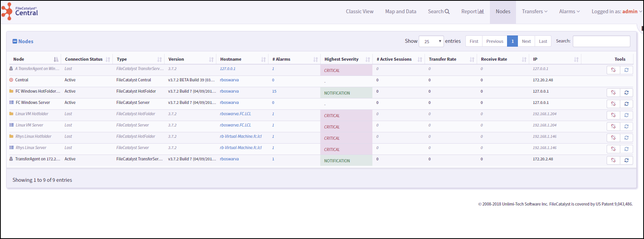Click the red unlink icon for FC Windows HotFolder
644x239 pixels.
613,93
